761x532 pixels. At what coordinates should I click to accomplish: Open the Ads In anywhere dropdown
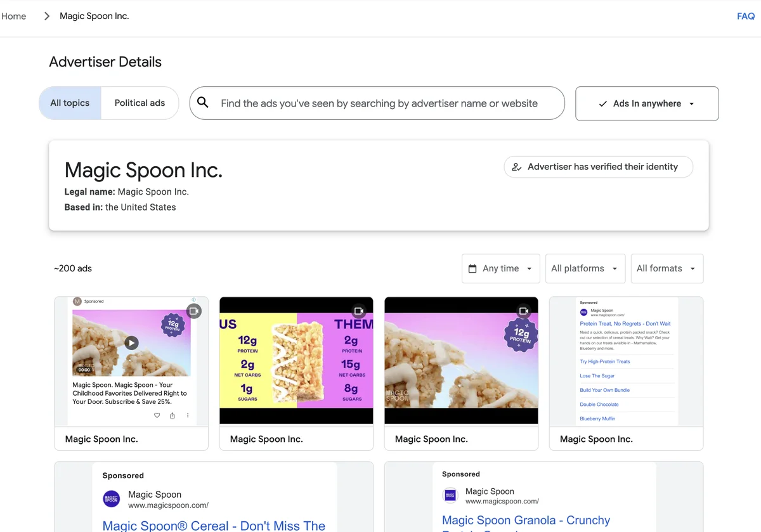point(646,102)
